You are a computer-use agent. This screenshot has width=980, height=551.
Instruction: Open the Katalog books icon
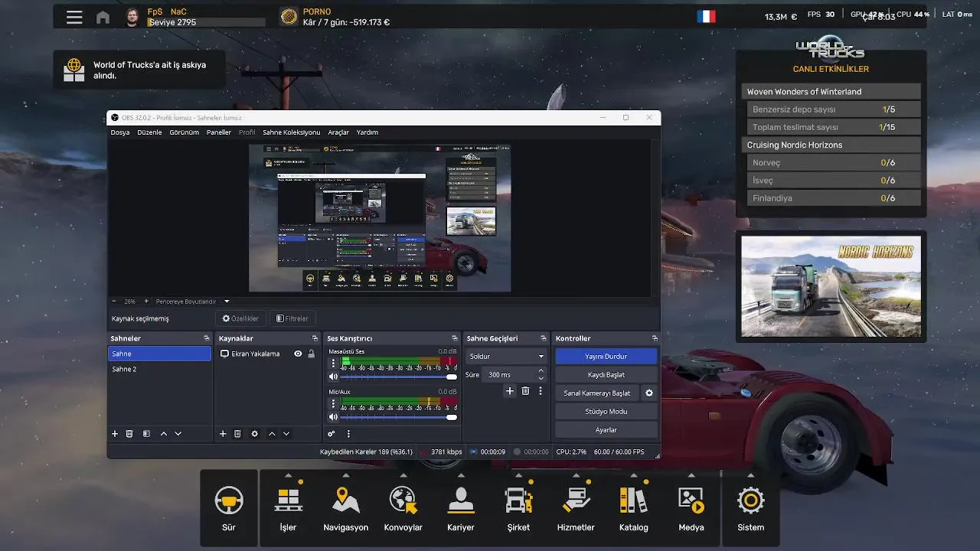click(633, 502)
